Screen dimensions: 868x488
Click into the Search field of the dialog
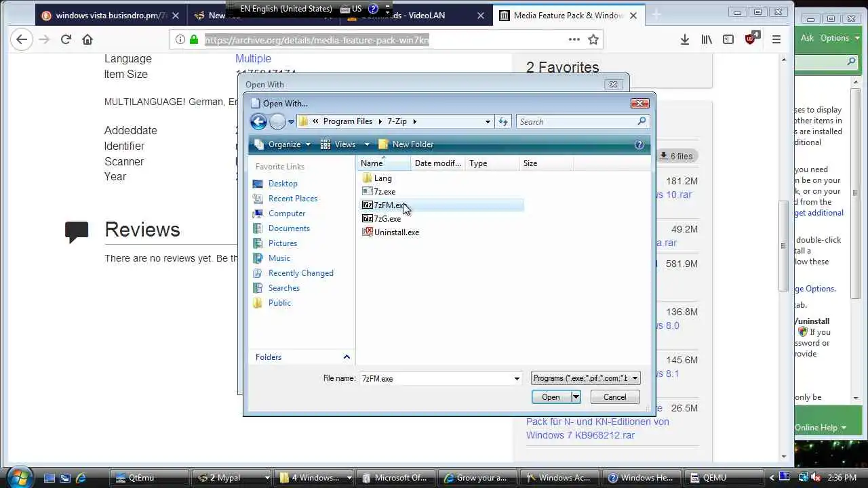[x=576, y=121]
